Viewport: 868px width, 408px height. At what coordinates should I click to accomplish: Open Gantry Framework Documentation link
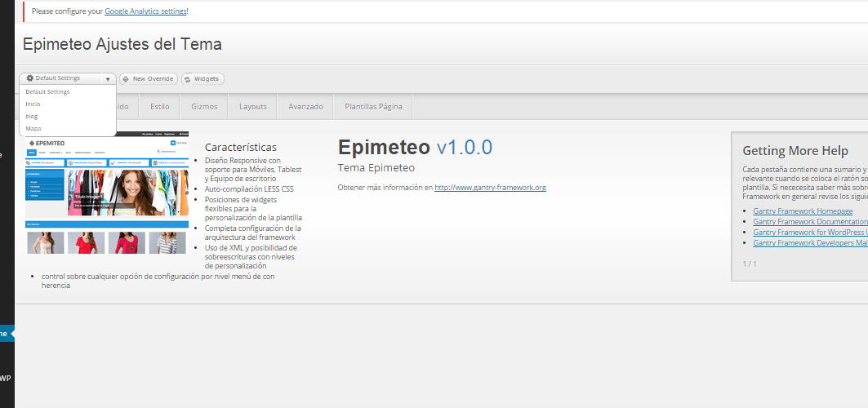(x=810, y=222)
